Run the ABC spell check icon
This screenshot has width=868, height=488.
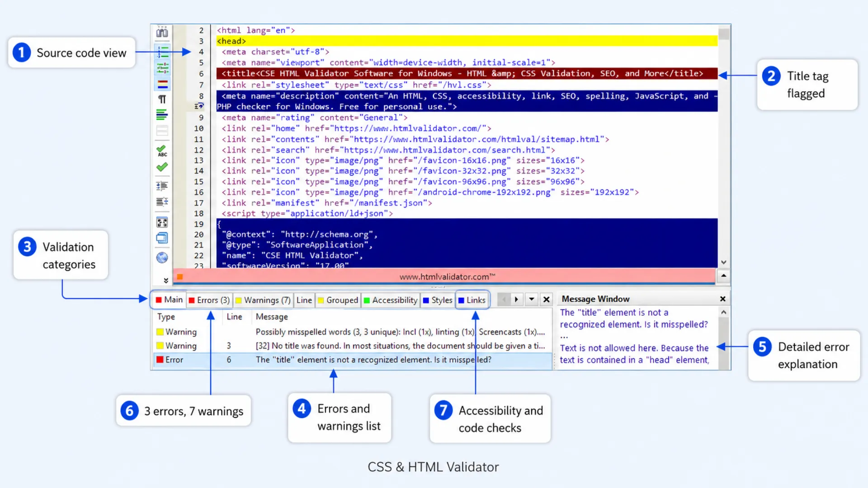(162, 150)
